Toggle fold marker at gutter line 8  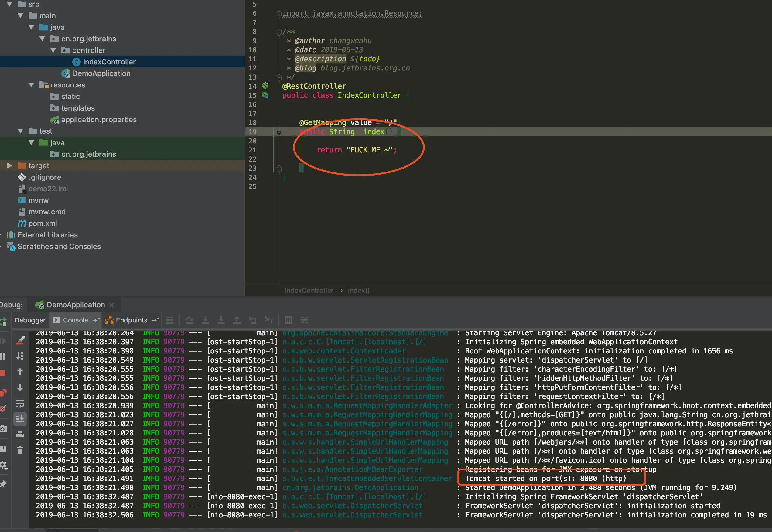point(279,32)
